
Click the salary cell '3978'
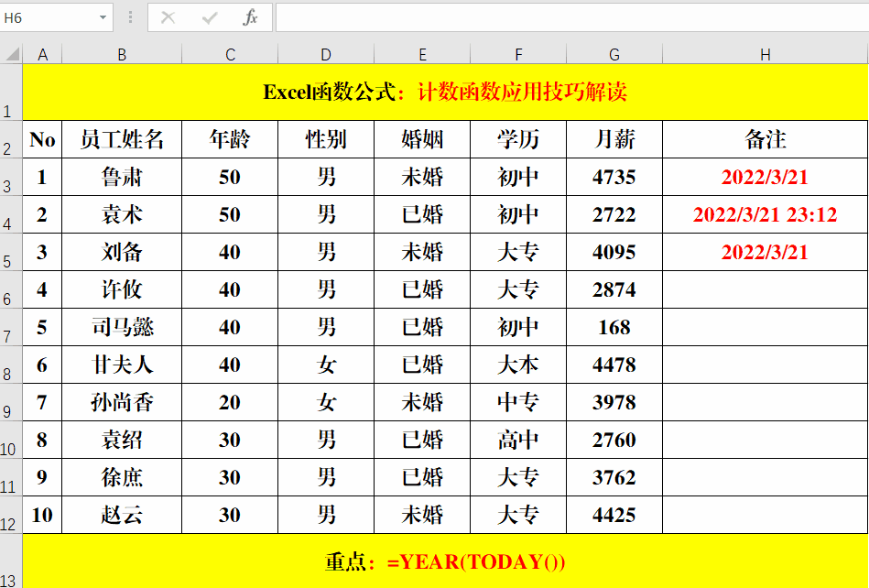pyautogui.click(x=614, y=402)
